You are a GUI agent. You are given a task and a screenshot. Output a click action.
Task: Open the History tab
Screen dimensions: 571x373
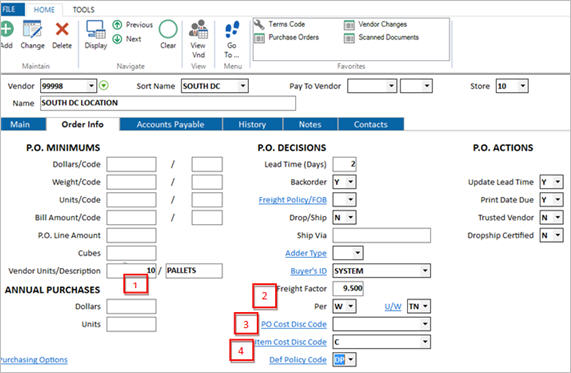pyautogui.click(x=252, y=124)
